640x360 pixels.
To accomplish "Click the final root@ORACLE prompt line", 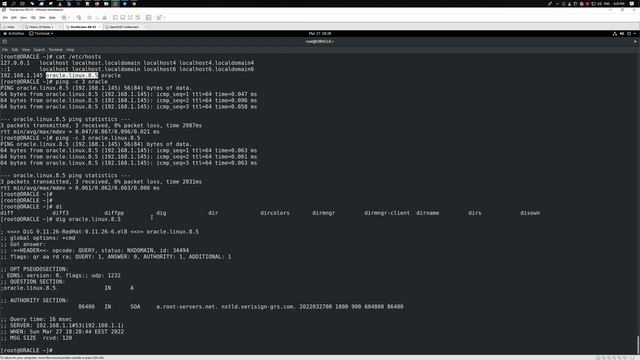I will coord(26,351).
